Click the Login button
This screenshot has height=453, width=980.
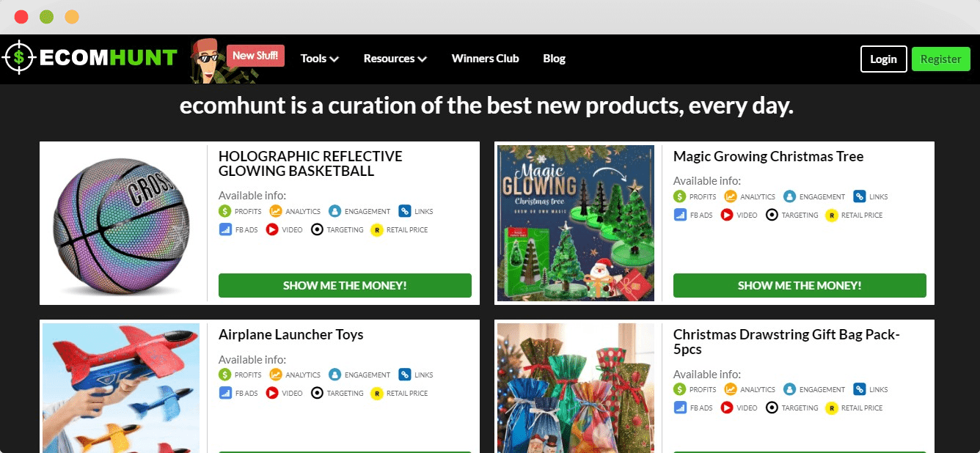[x=883, y=59]
